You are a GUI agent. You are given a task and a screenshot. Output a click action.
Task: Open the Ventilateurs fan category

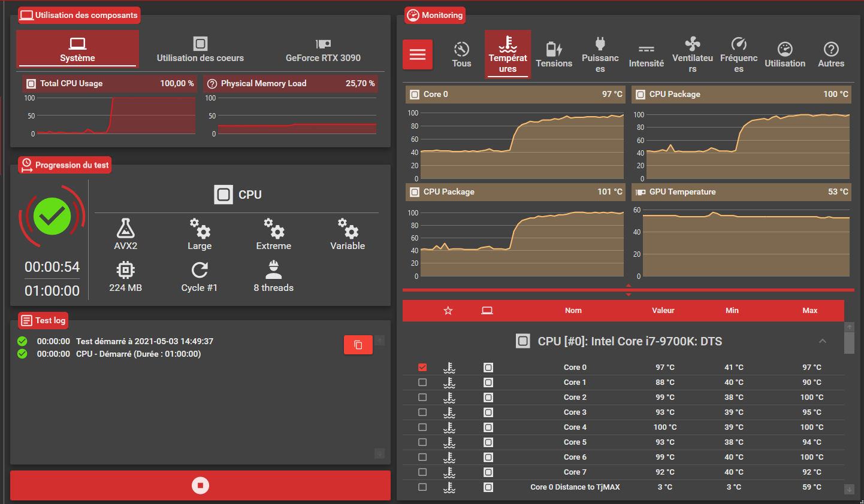coord(693,54)
